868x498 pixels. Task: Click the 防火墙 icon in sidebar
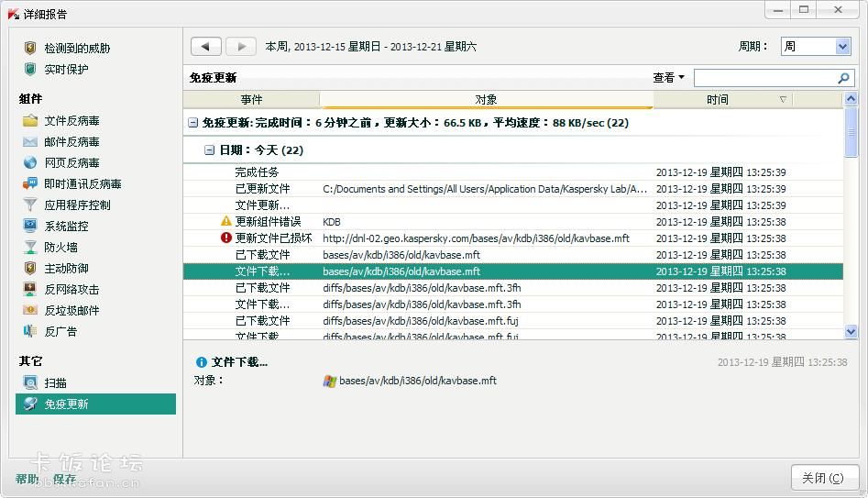30,247
